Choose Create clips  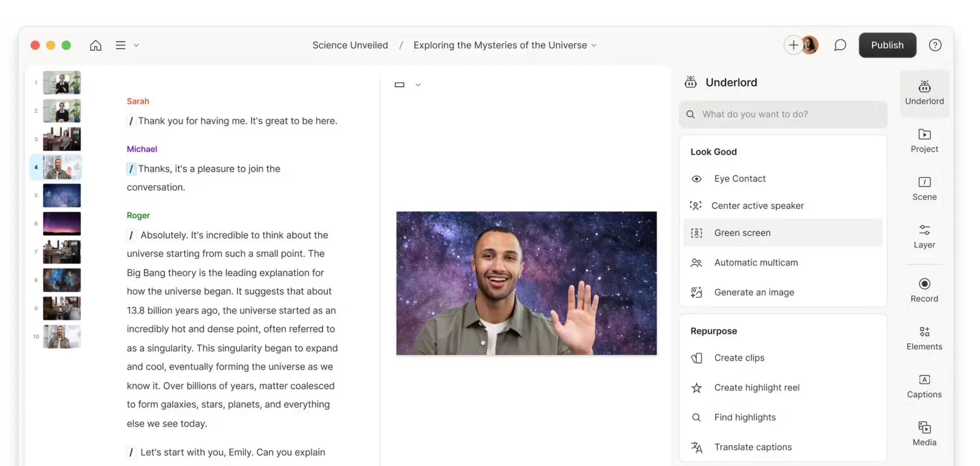783,358
